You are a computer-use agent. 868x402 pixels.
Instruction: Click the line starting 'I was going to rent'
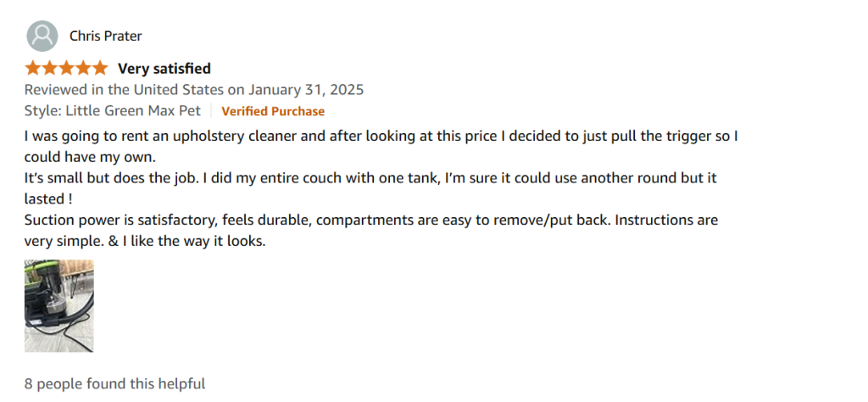click(x=381, y=137)
